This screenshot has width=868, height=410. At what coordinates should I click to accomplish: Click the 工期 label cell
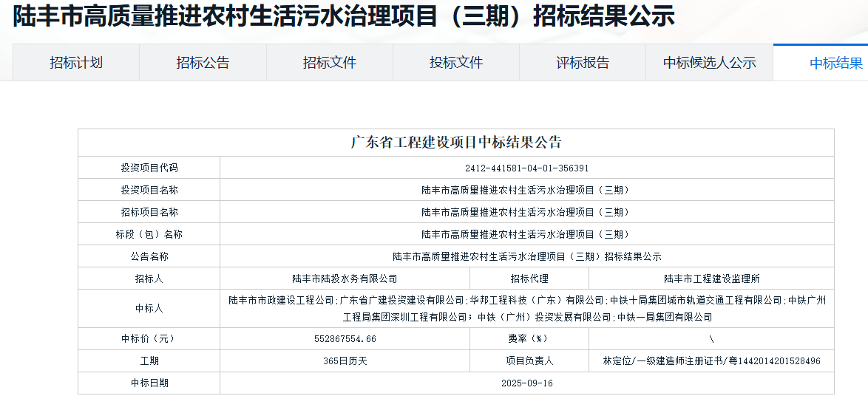[149, 361]
